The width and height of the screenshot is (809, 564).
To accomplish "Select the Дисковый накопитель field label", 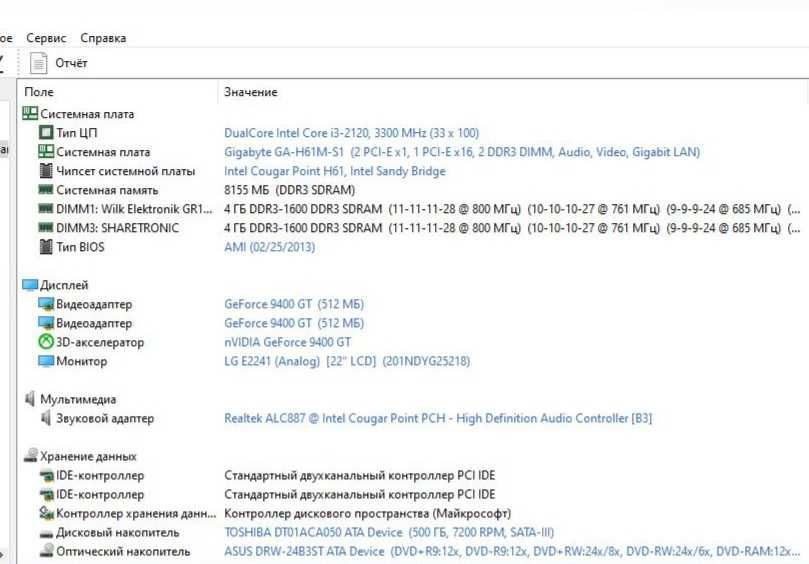I will tap(118, 533).
